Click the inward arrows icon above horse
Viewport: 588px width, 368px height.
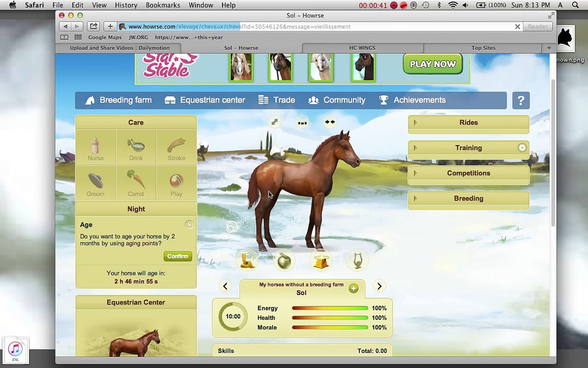tap(330, 122)
